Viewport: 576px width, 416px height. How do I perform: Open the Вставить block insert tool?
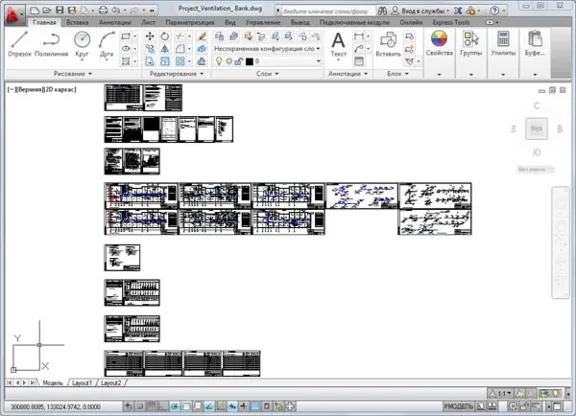coord(388,44)
